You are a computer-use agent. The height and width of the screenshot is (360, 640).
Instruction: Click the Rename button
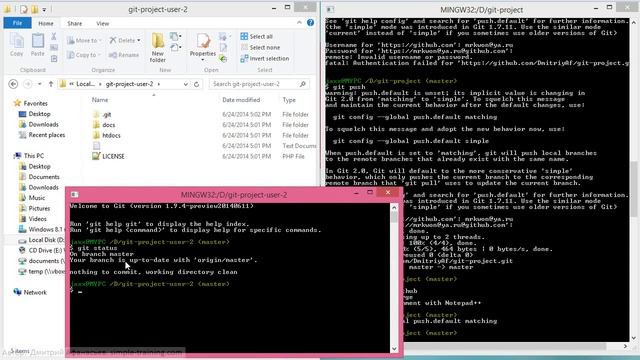124,55
